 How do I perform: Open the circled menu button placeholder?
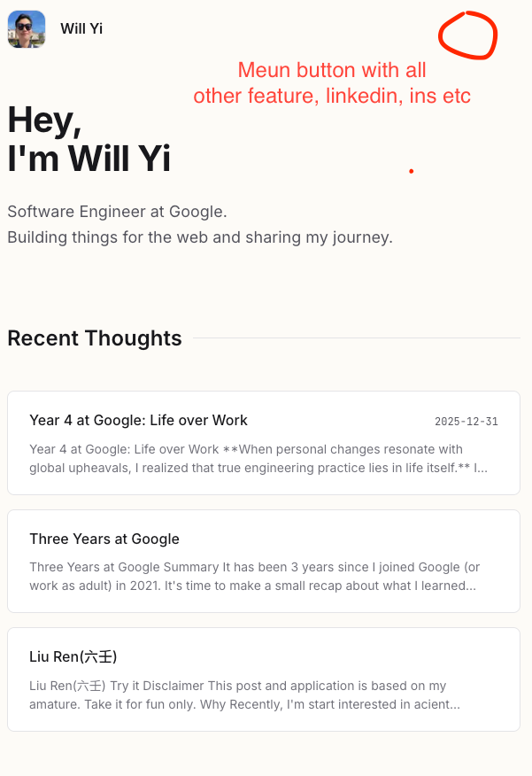tap(467, 35)
